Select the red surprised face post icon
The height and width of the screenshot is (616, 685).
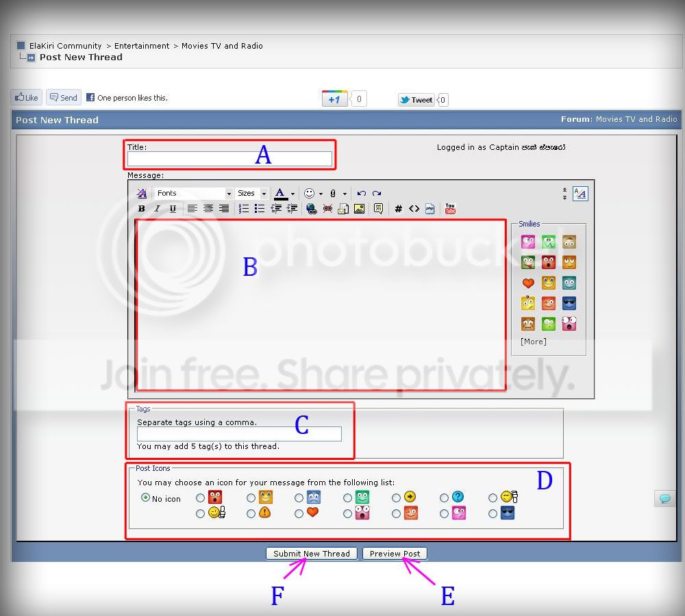[x=201, y=498]
